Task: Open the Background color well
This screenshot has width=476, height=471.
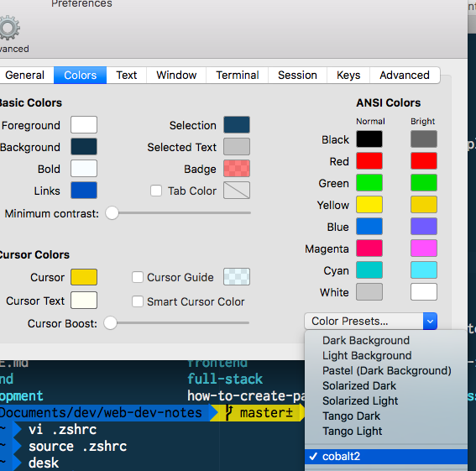Action: [x=84, y=146]
